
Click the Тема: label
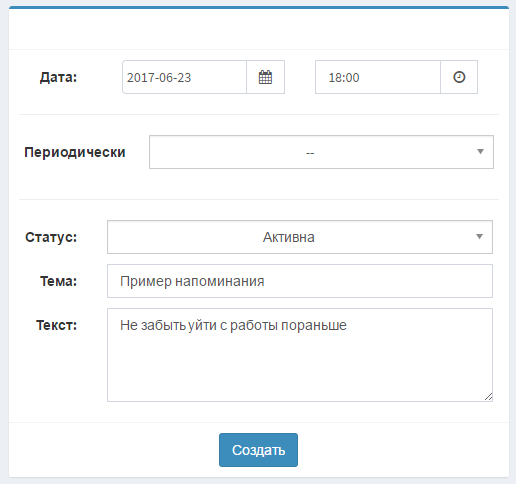pyautogui.click(x=58, y=281)
